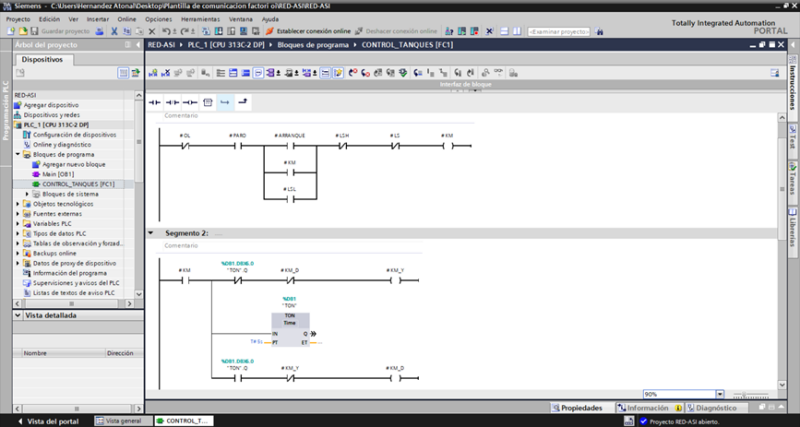Open the Online menu
Screen dimensions: 800x427
[127, 19]
